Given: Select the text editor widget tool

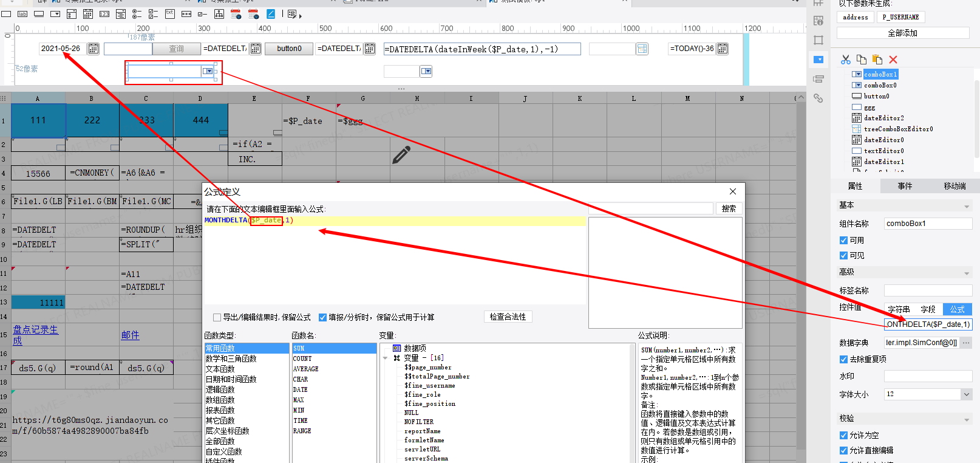Looking at the screenshot, I should (x=6, y=14).
